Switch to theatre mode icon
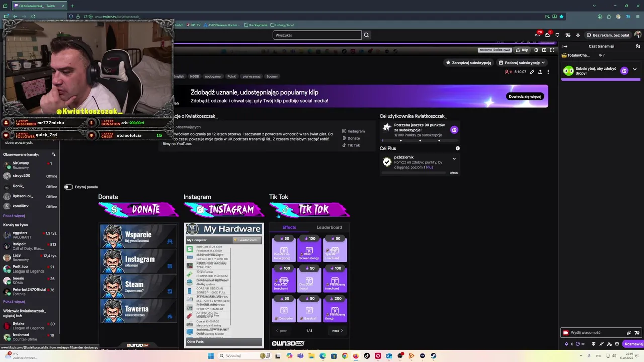The width and height of the screenshot is (644, 362). [544, 50]
